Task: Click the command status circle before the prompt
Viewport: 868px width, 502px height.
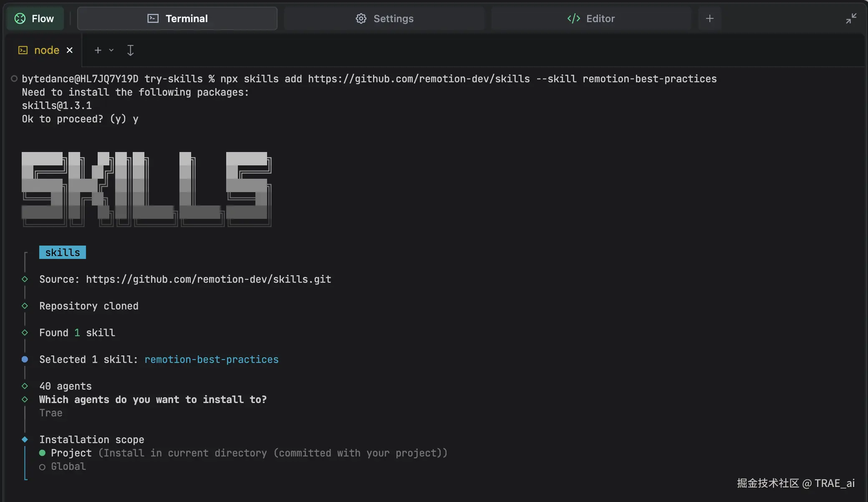Action: click(x=14, y=79)
